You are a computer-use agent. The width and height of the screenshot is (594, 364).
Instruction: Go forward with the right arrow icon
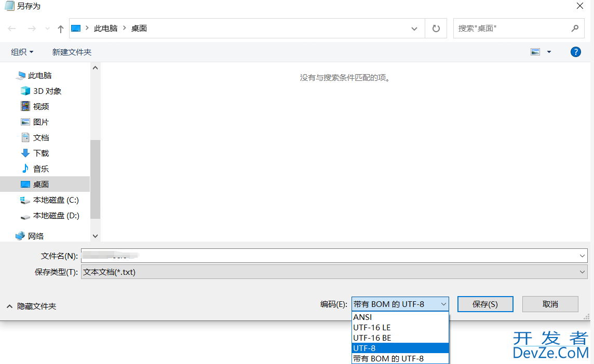click(x=32, y=29)
